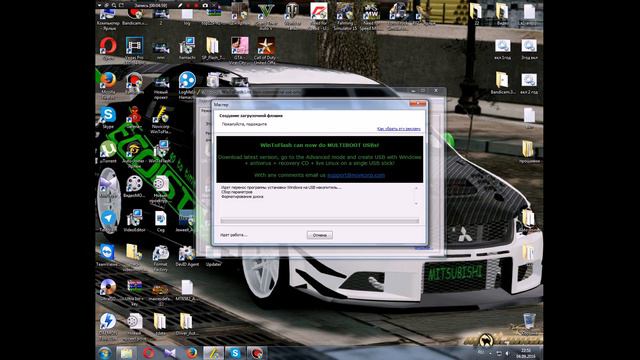The width and height of the screenshot is (640, 360).
Task: Open the clock and date in tray
Action: (526, 353)
